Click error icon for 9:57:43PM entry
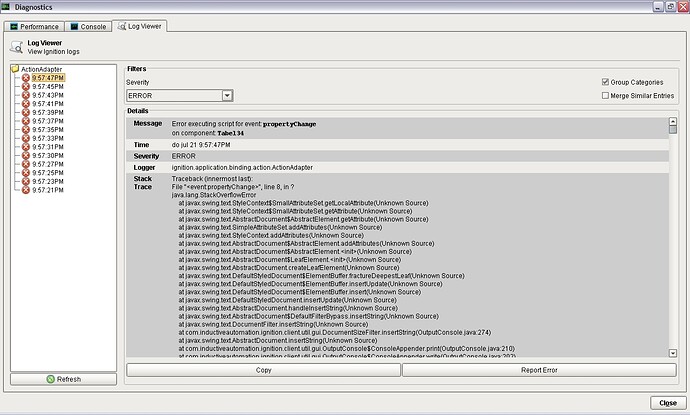 (x=26, y=95)
